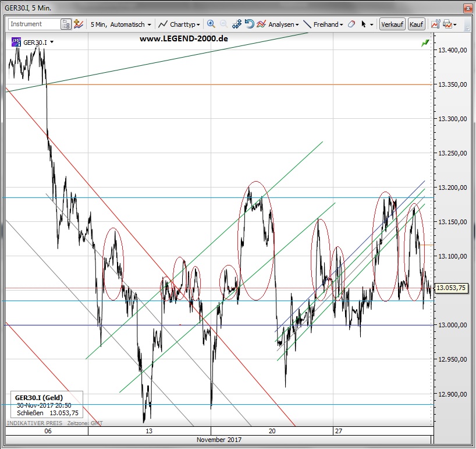Click the zoom out magnifier icon

pos(223,24)
